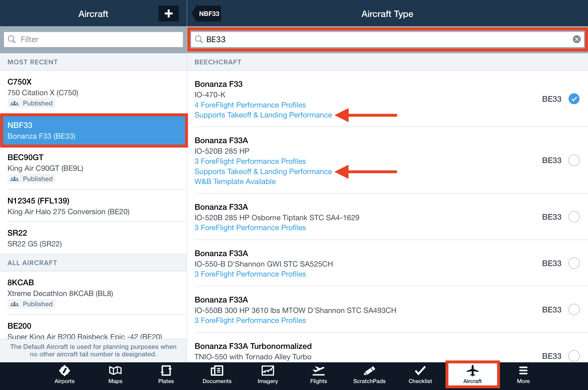Click 'Bonanza F33A Turbonormalized' title

(x=253, y=346)
